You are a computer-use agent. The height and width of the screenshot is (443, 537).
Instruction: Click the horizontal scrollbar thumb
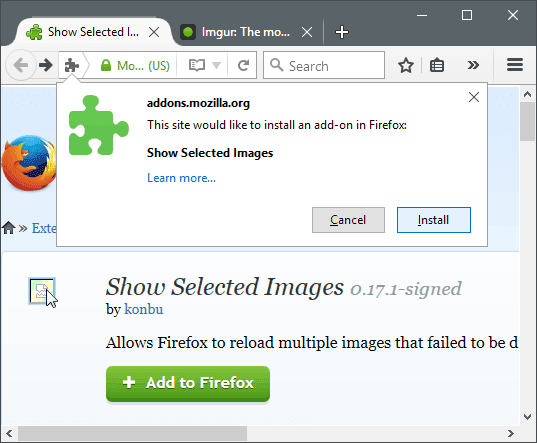point(133,433)
